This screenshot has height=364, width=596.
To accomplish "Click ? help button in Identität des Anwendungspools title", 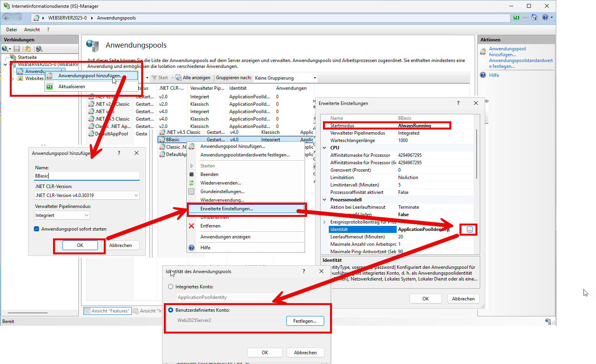I will [x=304, y=271].
